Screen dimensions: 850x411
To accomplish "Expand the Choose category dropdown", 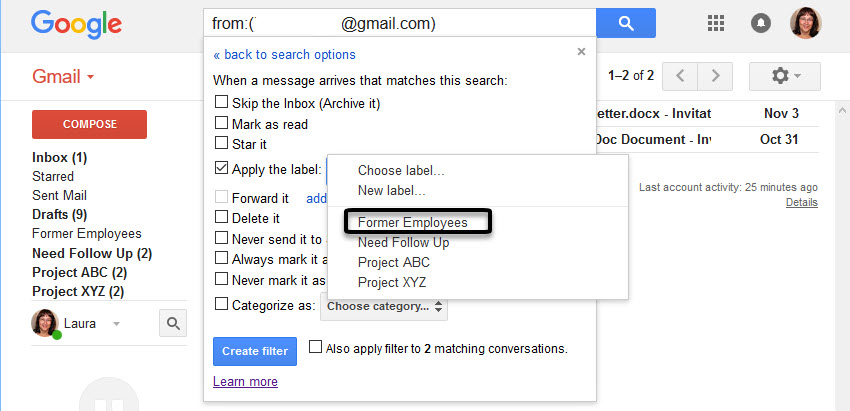I will pos(384,306).
